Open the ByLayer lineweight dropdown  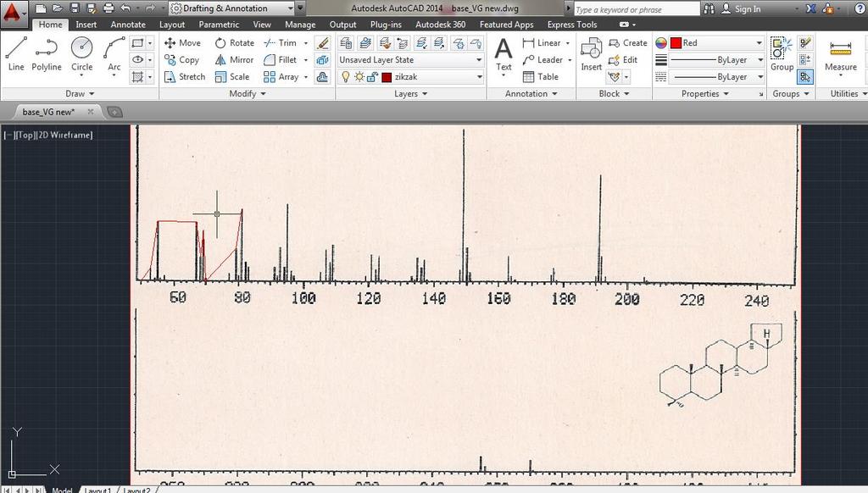coord(716,60)
